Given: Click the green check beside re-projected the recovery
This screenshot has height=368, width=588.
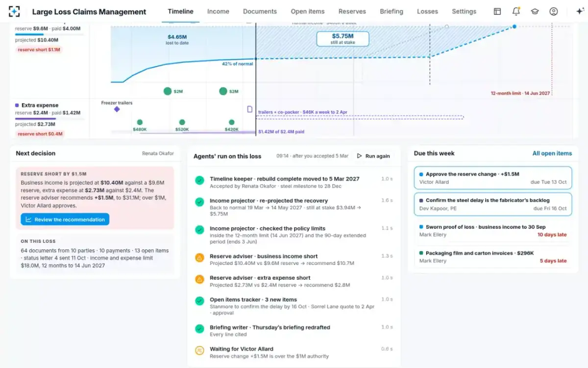Looking at the screenshot, I should click(x=199, y=202).
